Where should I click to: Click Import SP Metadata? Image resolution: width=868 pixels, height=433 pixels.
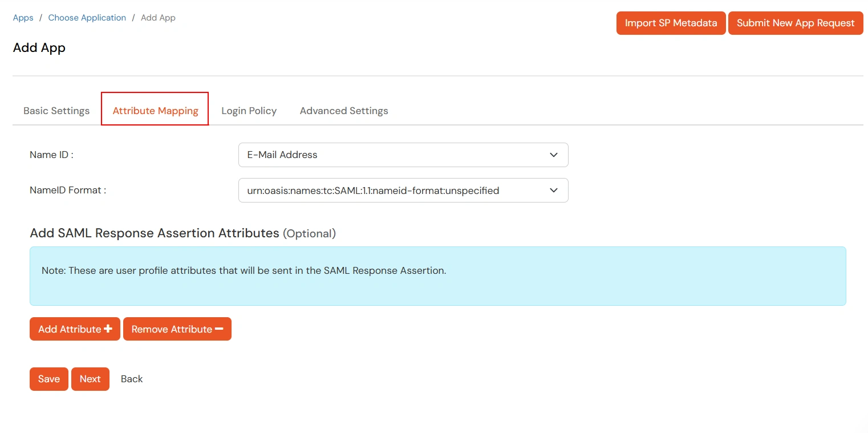click(x=671, y=23)
